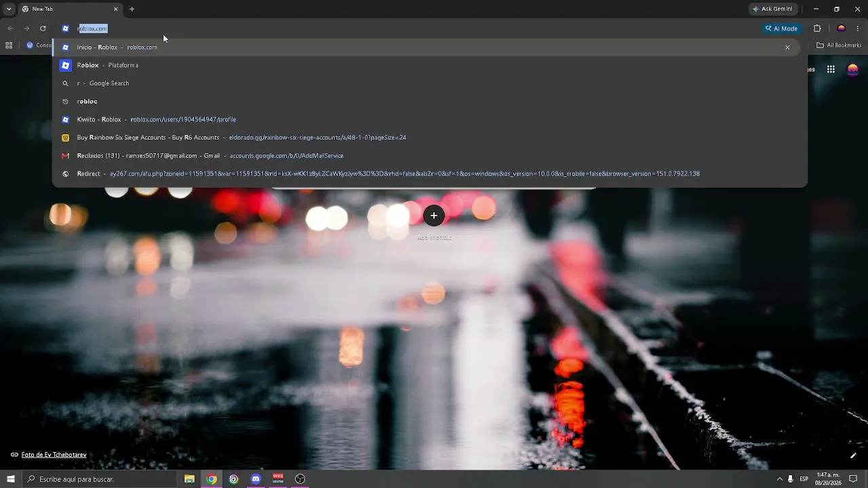Open All Bookmarks folder
This screenshot has height=488, width=868.
tap(839, 45)
